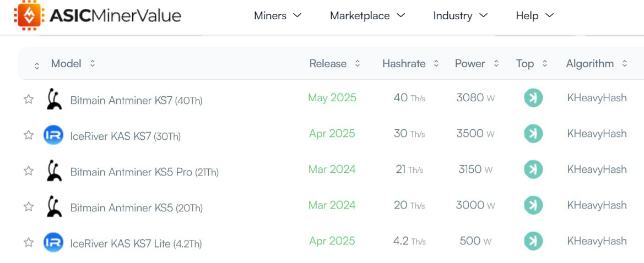644x263 pixels.
Task: Star the Bitmain Antminer KS5 (20Th) row
Action: (x=28, y=206)
